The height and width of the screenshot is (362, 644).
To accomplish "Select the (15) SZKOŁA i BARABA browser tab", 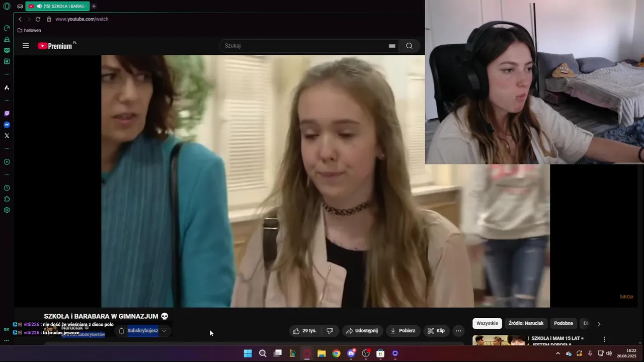I will pos(57,7).
